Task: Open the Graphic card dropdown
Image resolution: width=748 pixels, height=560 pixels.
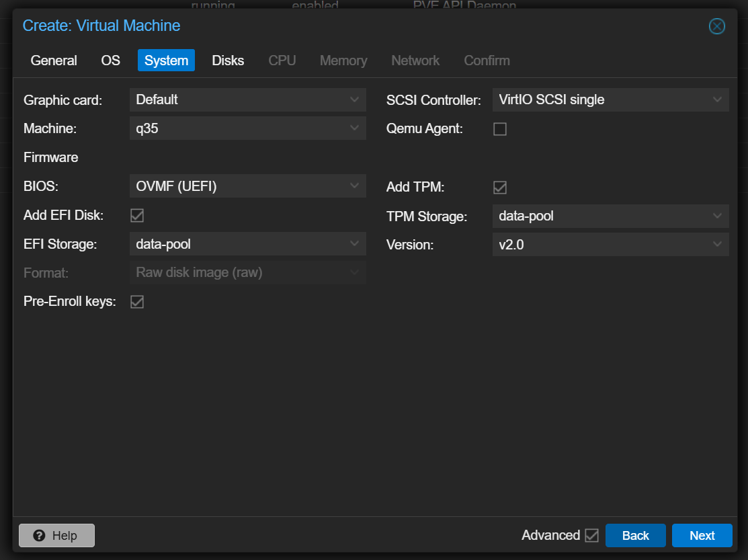Action: tap(247, 99)
